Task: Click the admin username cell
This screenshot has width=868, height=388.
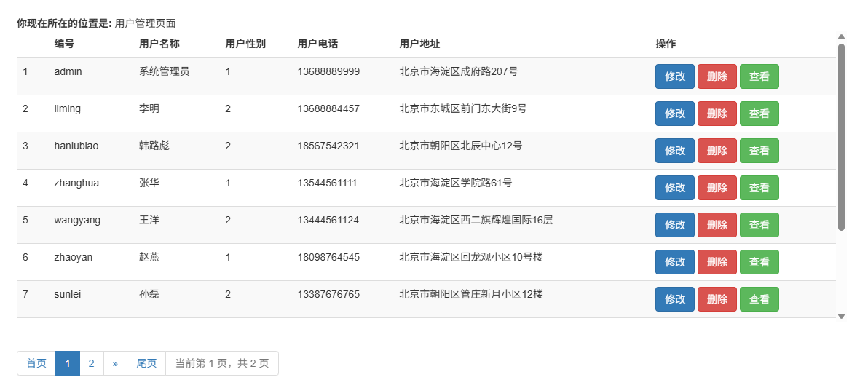Action: point(68,71)
